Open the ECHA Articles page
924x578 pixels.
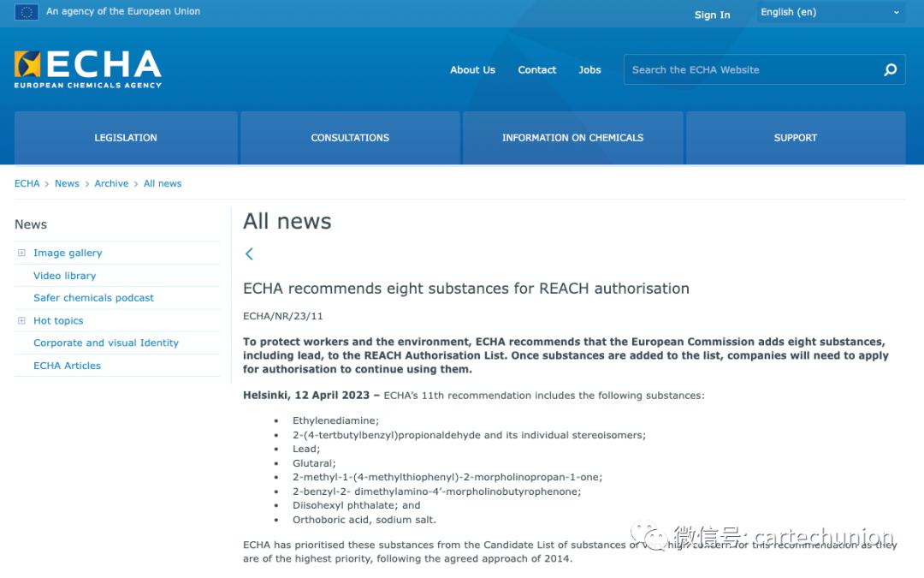pyautogui.click(x=67, y=365)
